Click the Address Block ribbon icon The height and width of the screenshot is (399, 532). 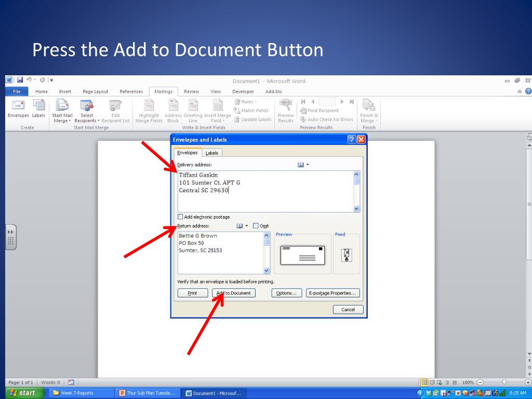pos(173,111)
